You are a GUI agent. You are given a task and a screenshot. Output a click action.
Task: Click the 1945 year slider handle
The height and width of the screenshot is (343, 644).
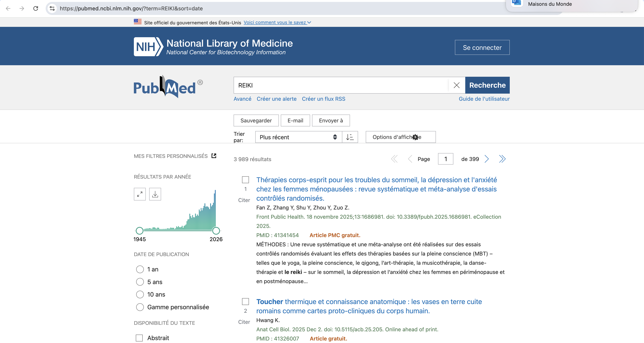[139, 231]
